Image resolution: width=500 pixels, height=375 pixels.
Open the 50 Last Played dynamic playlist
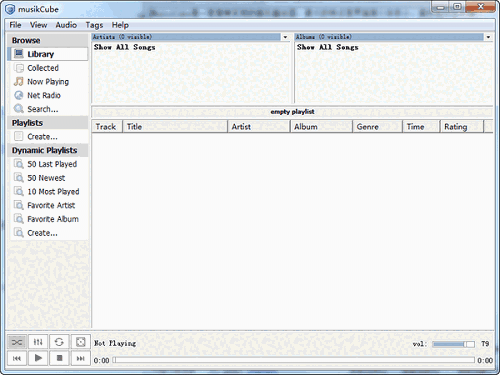pos(52,164)
